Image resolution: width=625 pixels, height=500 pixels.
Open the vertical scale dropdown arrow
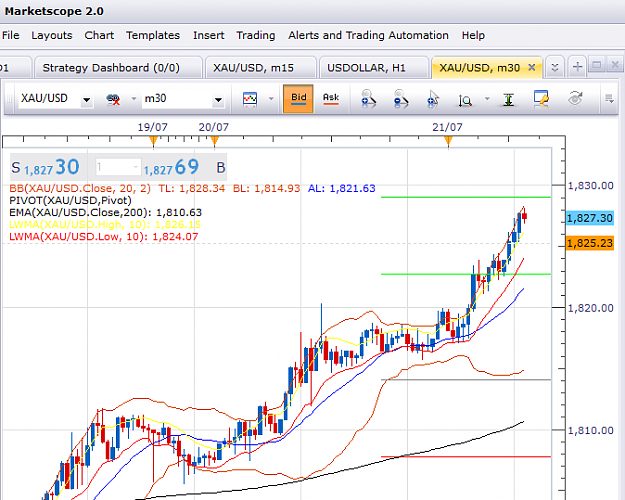pos(487,98)
